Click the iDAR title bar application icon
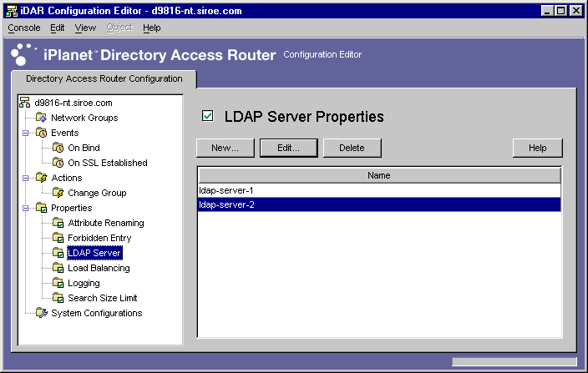588x373 pixels. tap(12, 11)
